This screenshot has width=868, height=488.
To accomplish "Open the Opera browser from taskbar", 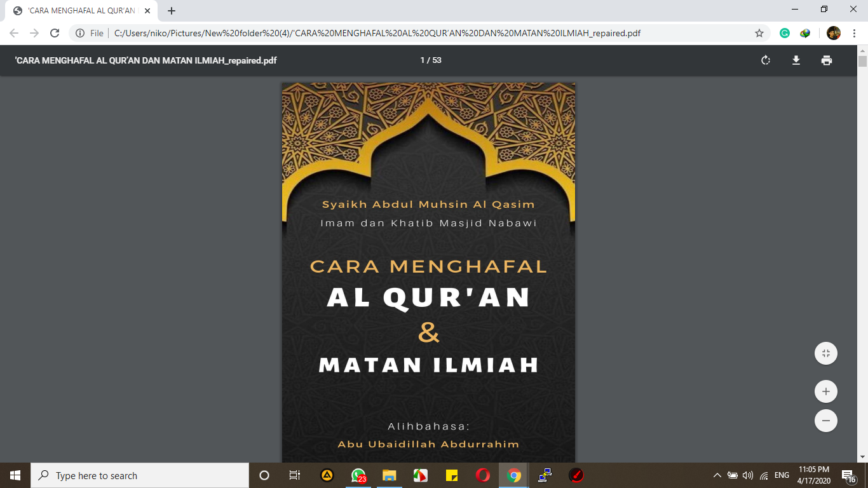I will point(483,475).
